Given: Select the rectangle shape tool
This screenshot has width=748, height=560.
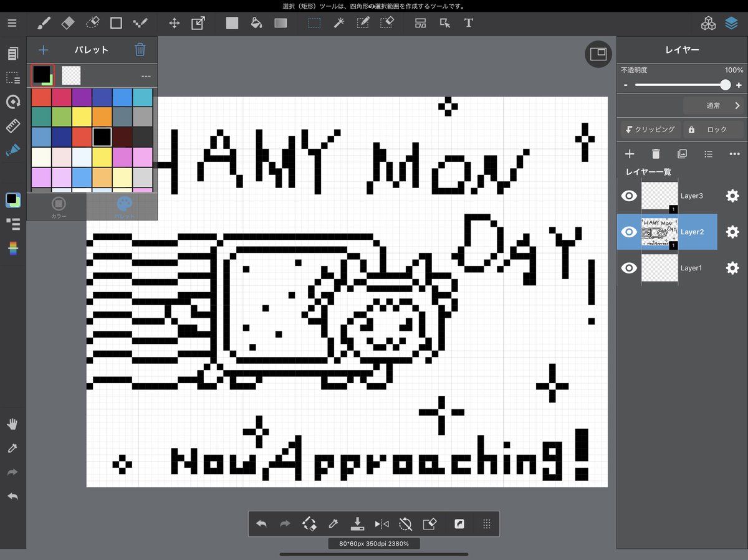Looking at the screenshot, I should [x=116, y=23].
